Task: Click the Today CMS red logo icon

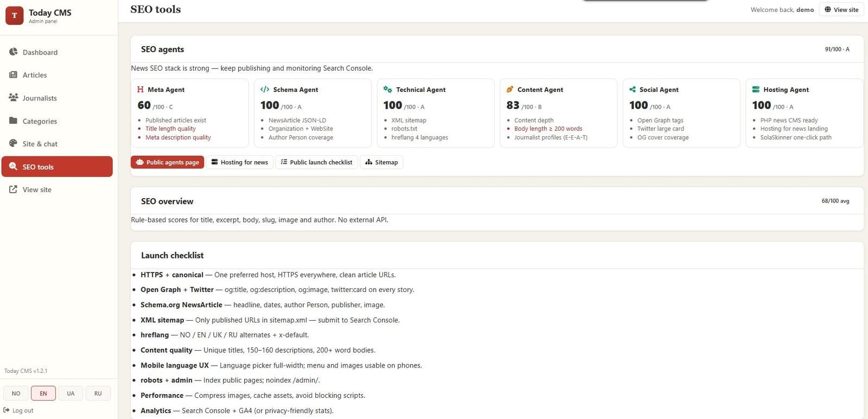Action: click(14, 16)
